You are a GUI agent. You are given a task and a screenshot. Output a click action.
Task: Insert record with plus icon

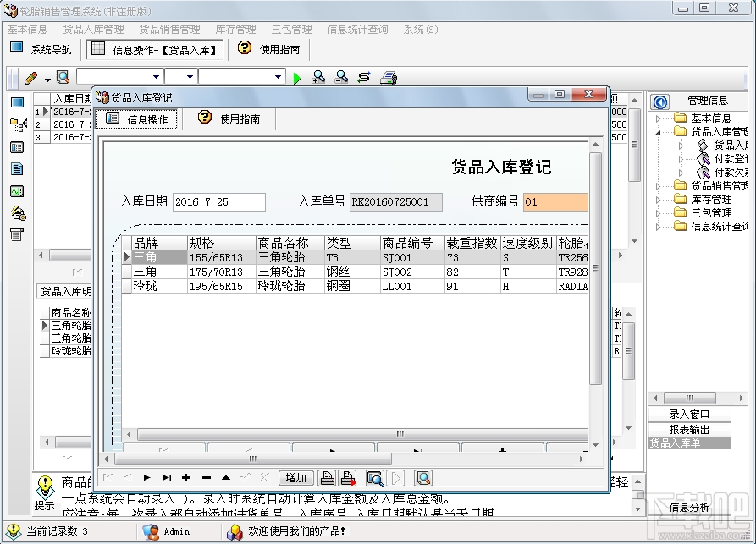point(186,477)
